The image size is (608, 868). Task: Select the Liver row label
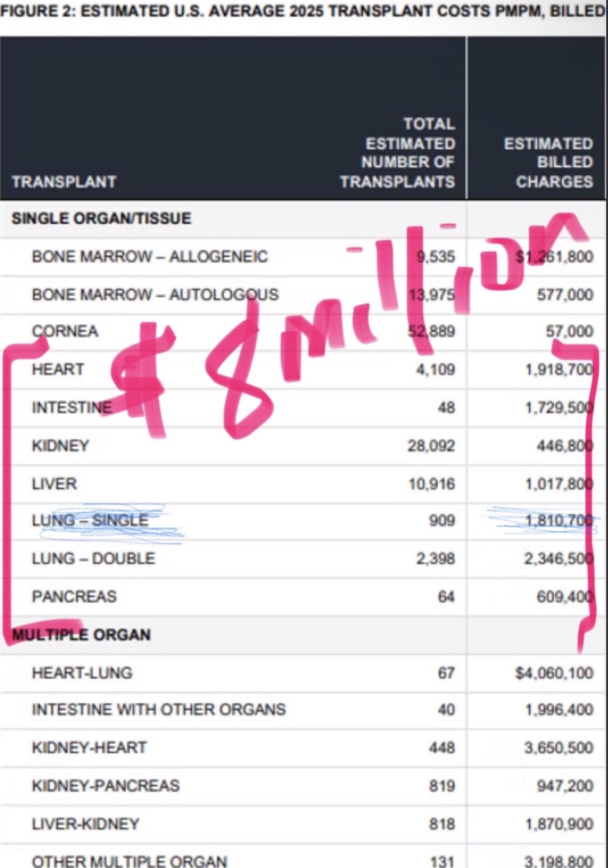[54, 484]
